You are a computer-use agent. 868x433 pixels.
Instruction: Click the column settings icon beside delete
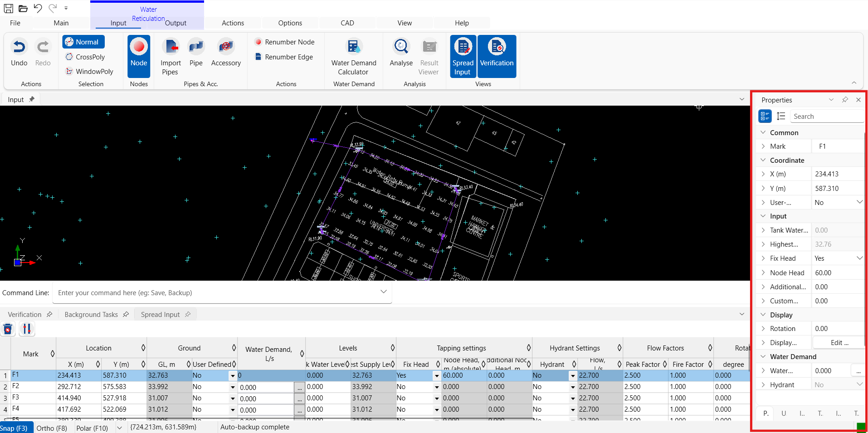click(x=27, y=329)
